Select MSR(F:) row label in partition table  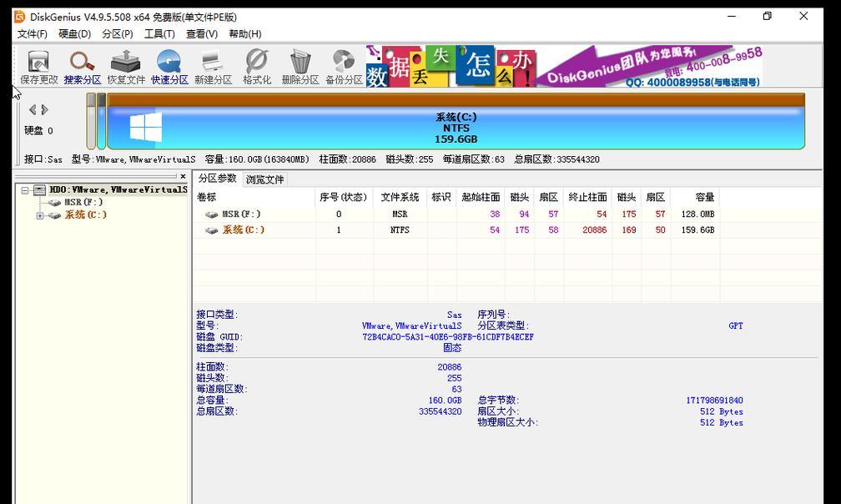pyautogui.click(x=241, y=214)
